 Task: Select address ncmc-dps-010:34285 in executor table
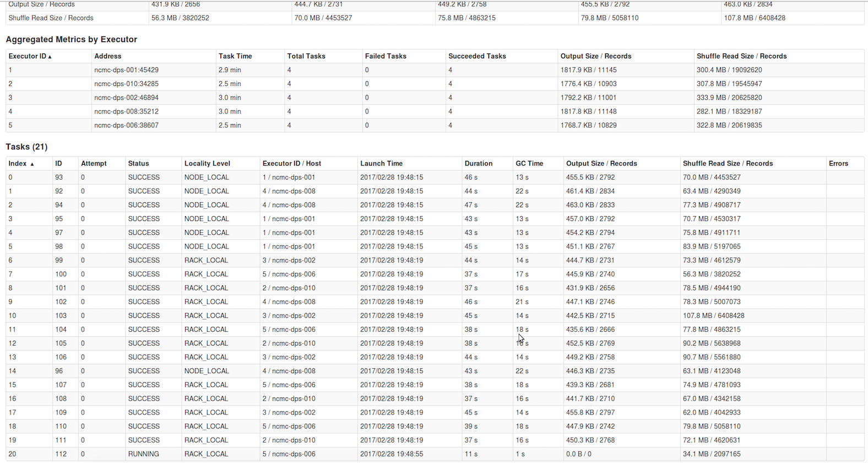point(126,84)
